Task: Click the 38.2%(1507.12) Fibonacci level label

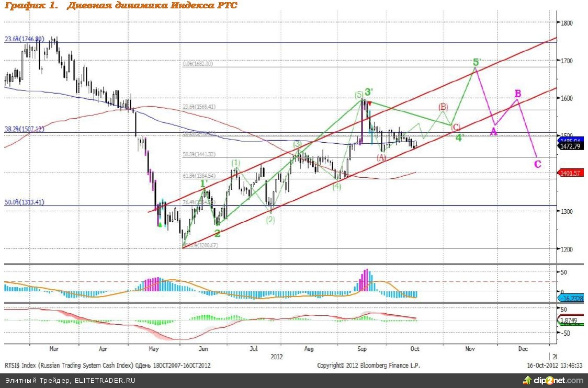Action: point(25,128)
